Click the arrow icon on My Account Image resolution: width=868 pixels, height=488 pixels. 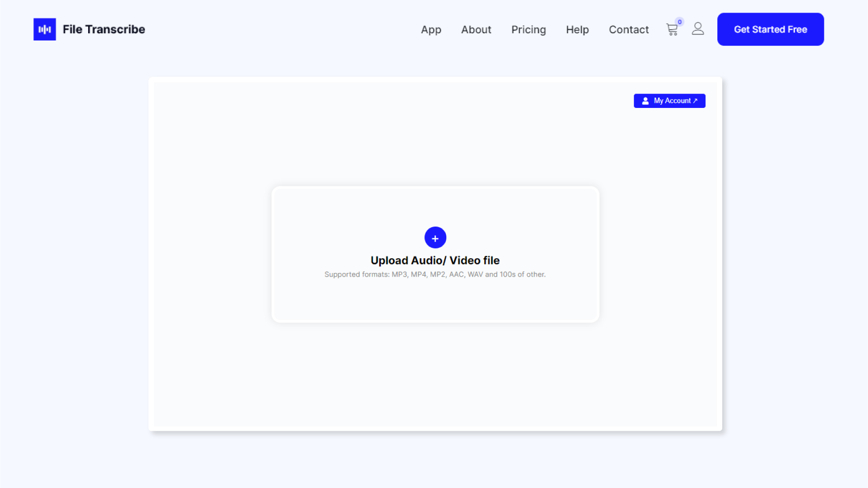(695, 101)
